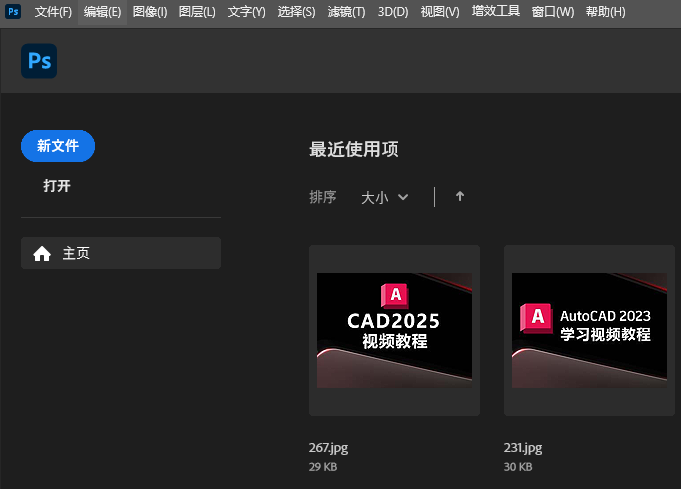Screen dimensions: 681x489
Task: Click the 29 KB size label
Action: [x=323, y=467]
